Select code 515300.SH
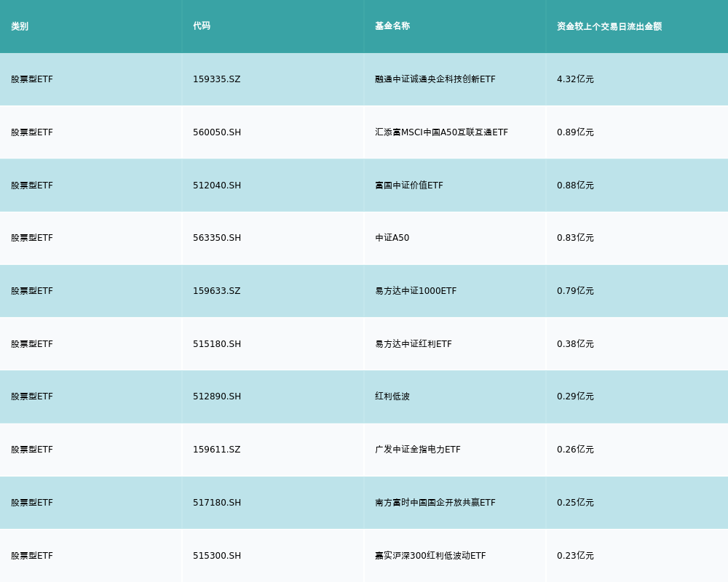728x582 pixels. (217, 556)
